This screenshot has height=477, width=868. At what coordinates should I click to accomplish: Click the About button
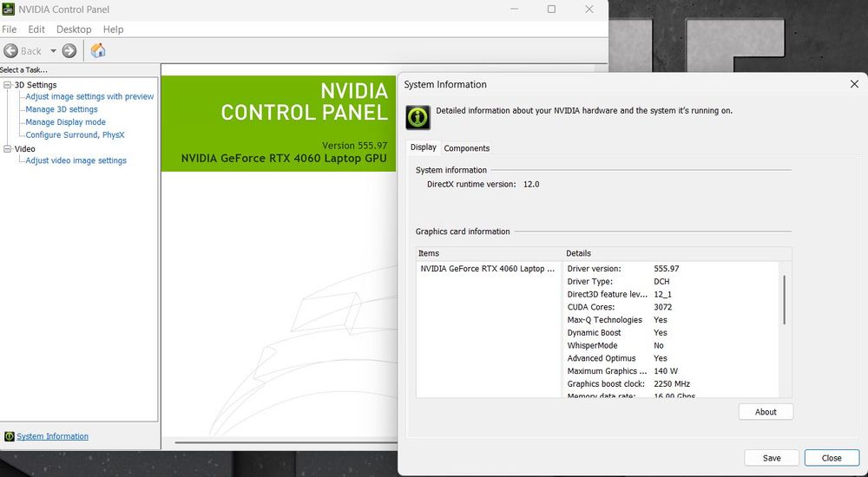(x=766, y=412)
